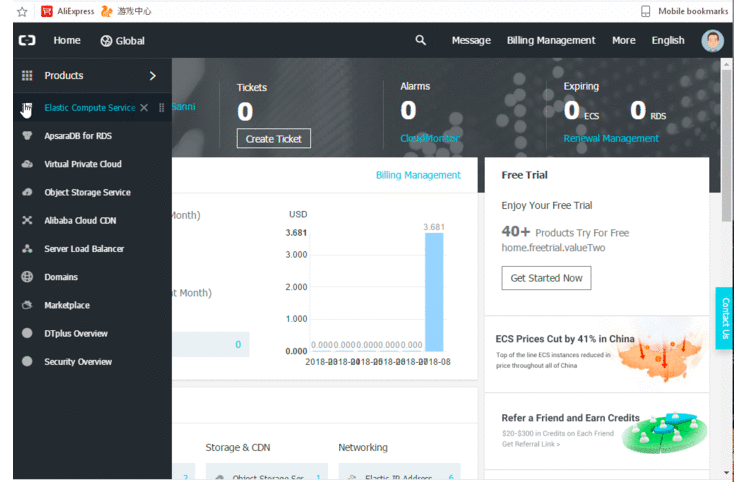Image resolution: width=746 pixels, height=482 pixels.
Task: Click the DTplus Overview circle icon
Action: coord(27,333)
